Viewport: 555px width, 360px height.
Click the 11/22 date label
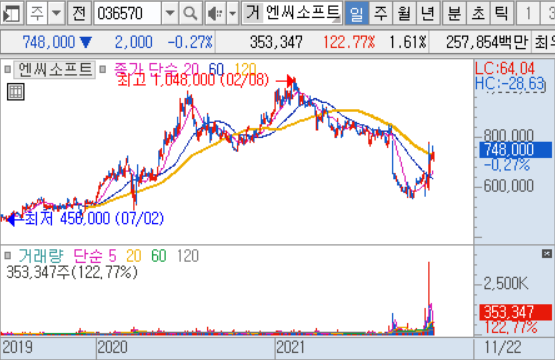click(502, 347)
